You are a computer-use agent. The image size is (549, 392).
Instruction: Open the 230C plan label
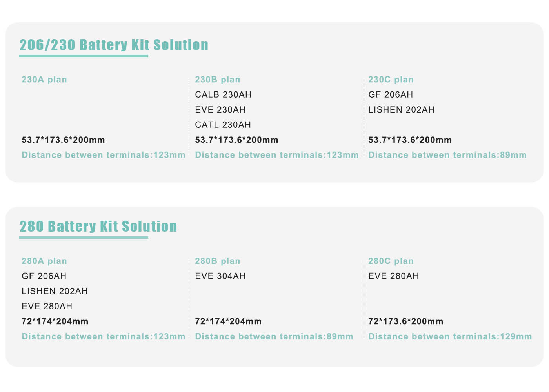pyautogui.click(x=391, y=80)
